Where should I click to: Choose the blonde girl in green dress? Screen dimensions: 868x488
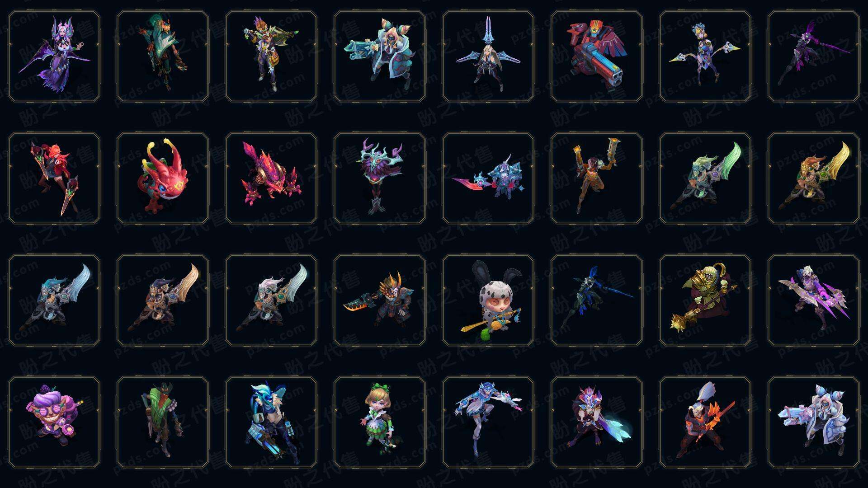[380, 422]
